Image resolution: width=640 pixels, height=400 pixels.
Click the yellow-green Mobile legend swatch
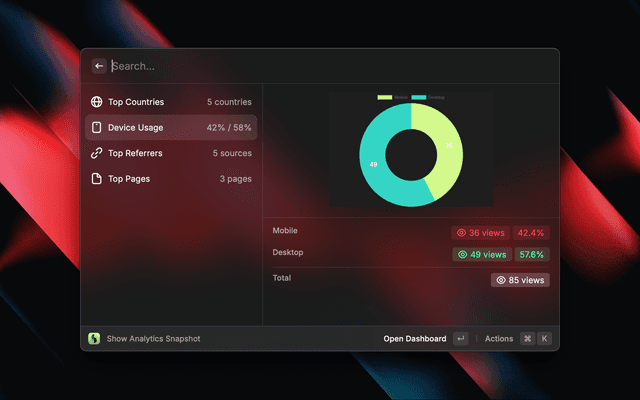pos(384,97)
